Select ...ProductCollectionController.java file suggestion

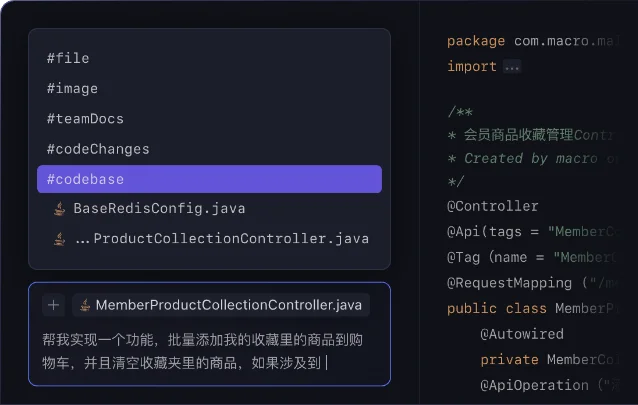tap(209, 239)
